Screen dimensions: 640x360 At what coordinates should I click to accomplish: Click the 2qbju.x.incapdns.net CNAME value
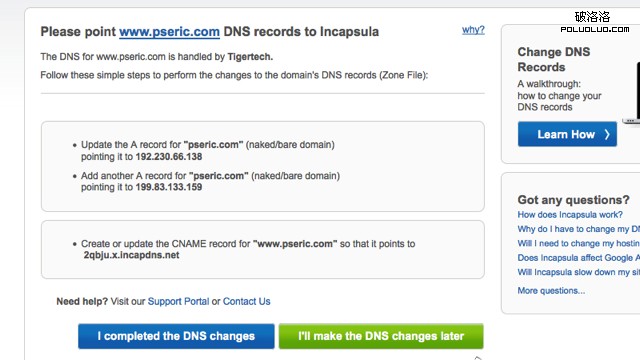pyautogui.click(x=131, y=255)
